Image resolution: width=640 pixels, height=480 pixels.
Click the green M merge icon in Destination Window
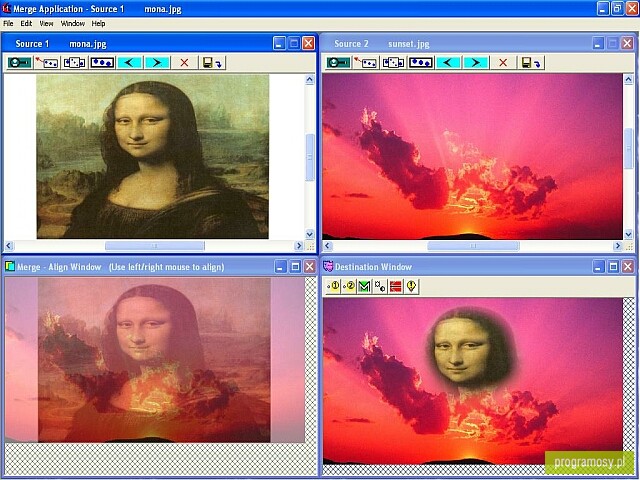[364, 286]
